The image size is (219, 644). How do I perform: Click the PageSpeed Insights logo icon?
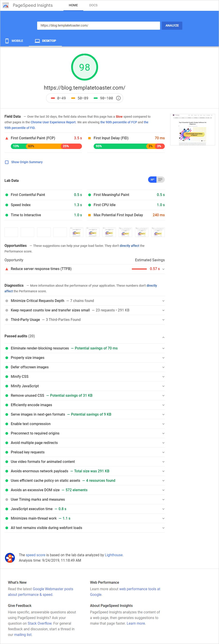(x=5, y=5)
